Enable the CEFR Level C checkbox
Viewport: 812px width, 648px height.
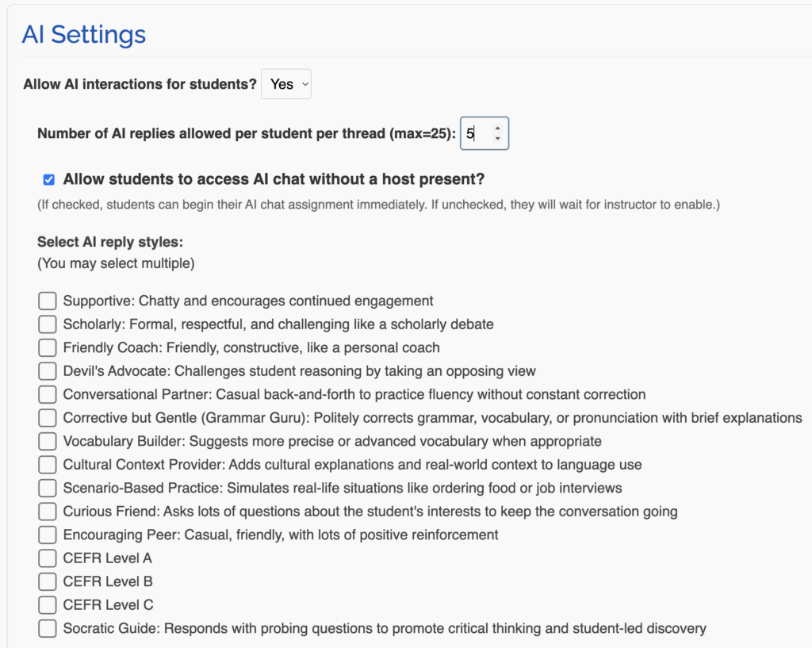pos(48,605)
